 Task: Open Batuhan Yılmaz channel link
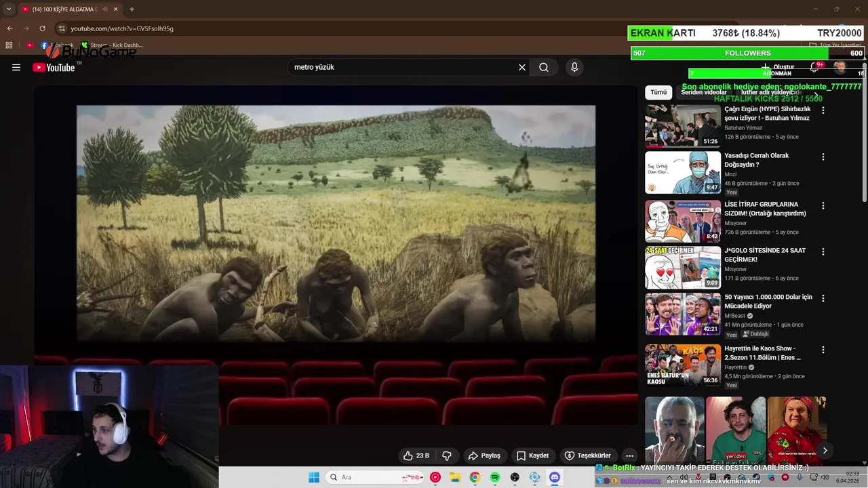(743, 127)
